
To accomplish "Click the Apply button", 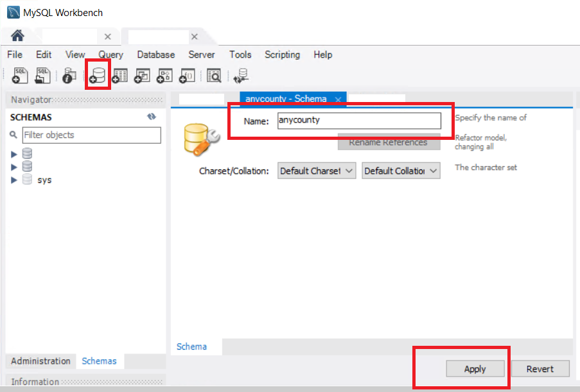I will pyautogui.click(x=475, y=369).
